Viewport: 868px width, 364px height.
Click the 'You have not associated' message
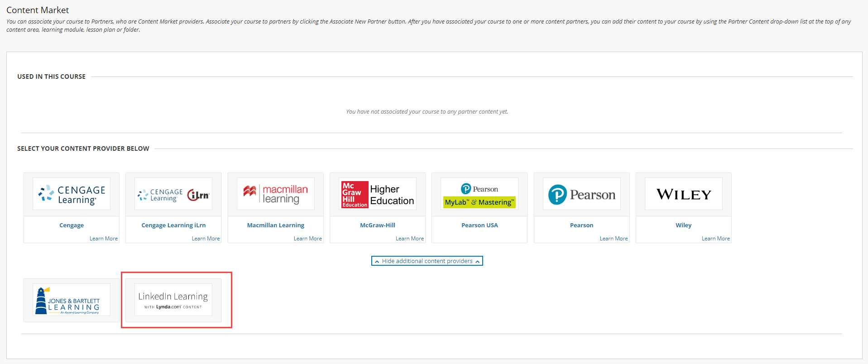427,111
